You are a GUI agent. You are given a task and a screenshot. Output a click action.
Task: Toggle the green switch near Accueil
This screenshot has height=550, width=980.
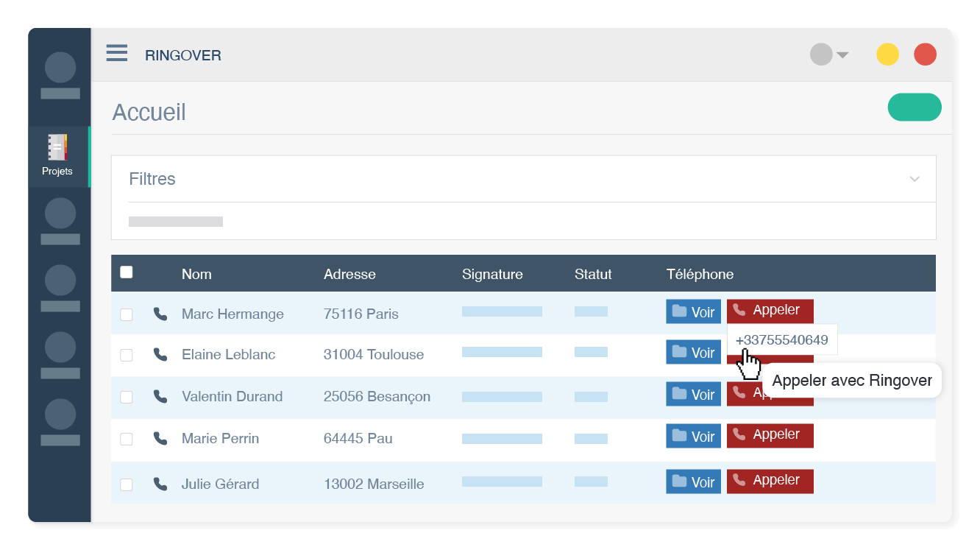click(x=914, y=107)
